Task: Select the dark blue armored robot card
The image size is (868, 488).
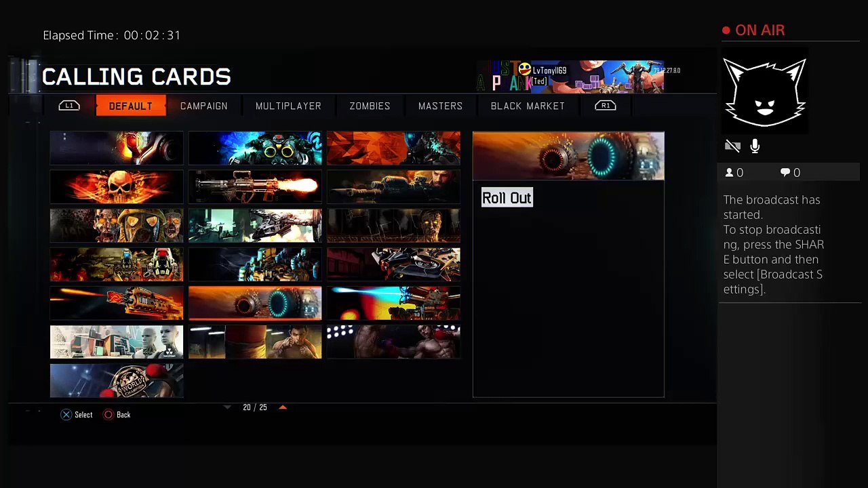Action: click(x=255, y=264)
